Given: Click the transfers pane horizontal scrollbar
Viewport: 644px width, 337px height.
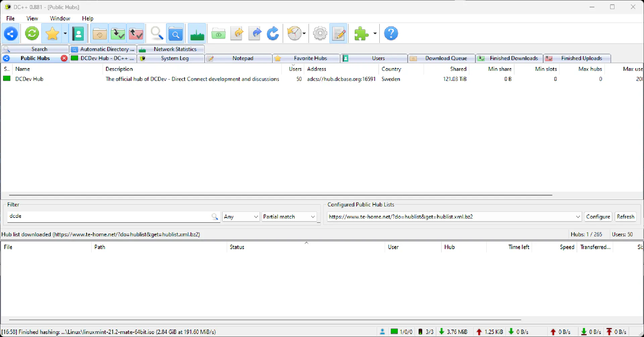Looking at the screenshot, I should [x=265, y=320].
